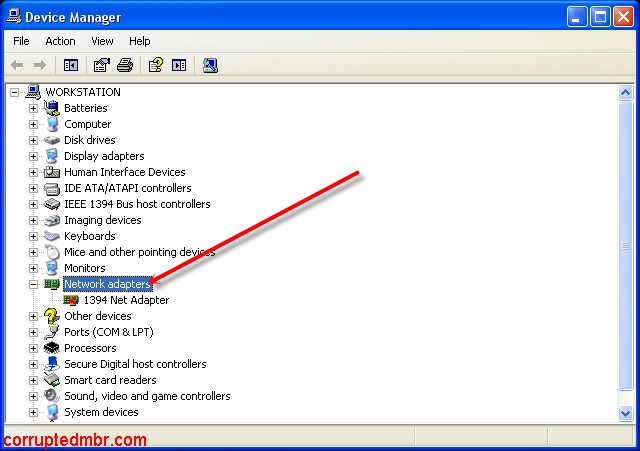Click the scrollbar down arrow
640x451 pixels.
pyautogui.click(x=625, y=413)
